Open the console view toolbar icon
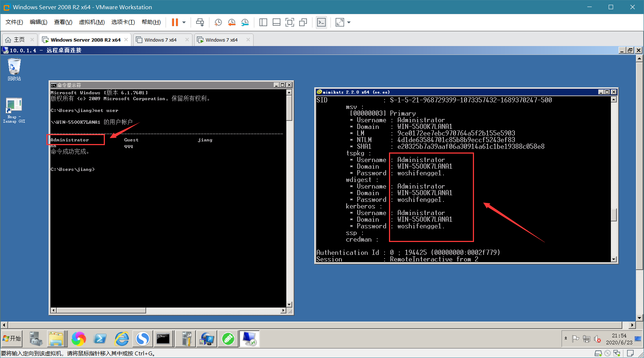Viewport: 644px width, 358px height. pyautogui.click(x=321, y=22)
